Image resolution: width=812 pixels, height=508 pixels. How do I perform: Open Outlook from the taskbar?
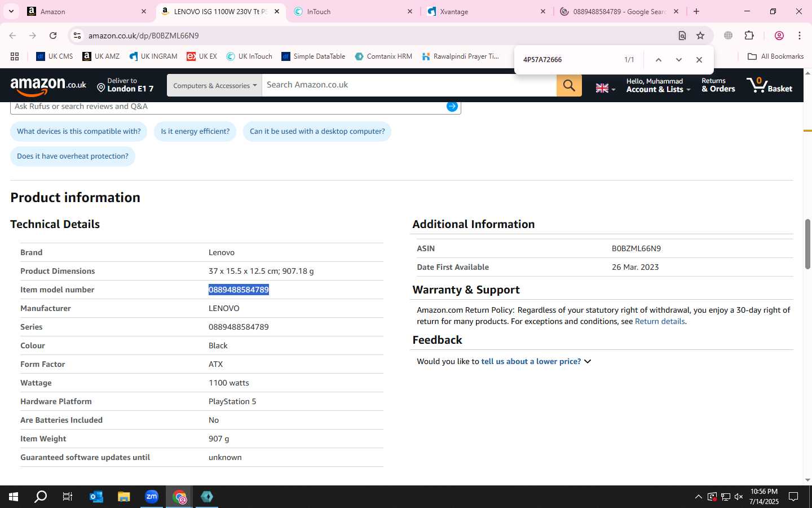[96, 497]
